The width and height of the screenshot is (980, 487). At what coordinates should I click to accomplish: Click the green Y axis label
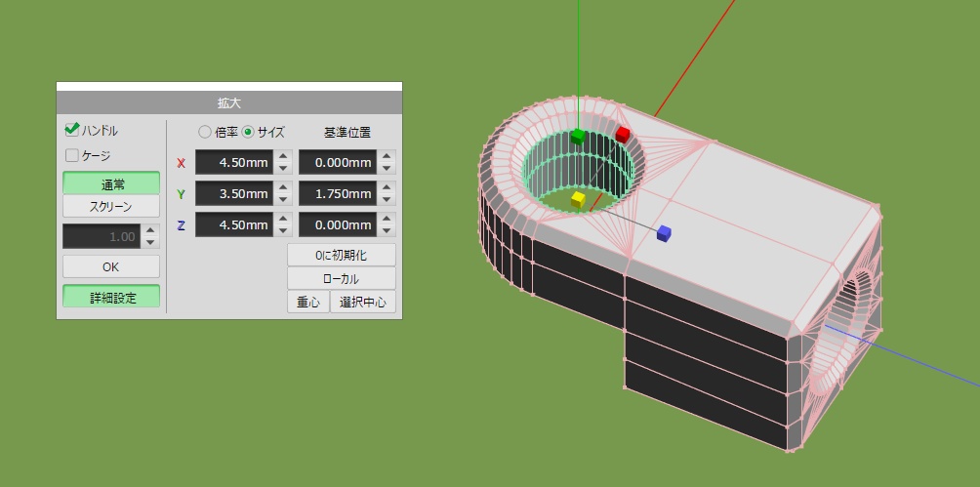click(182, 194)
